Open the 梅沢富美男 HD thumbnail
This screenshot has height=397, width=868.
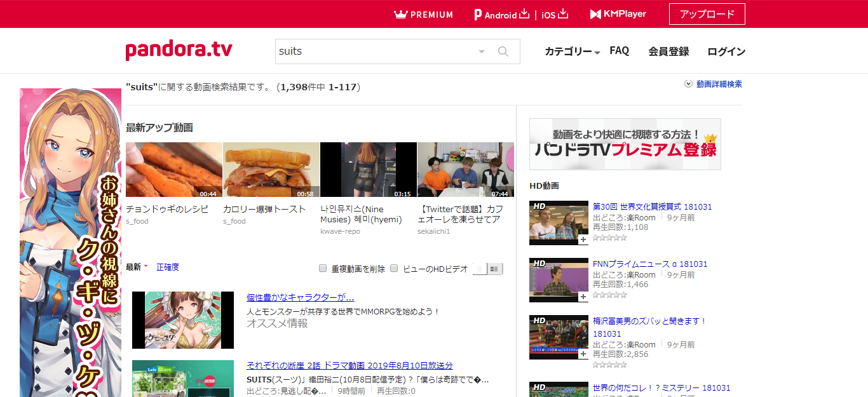pos(559,337)
